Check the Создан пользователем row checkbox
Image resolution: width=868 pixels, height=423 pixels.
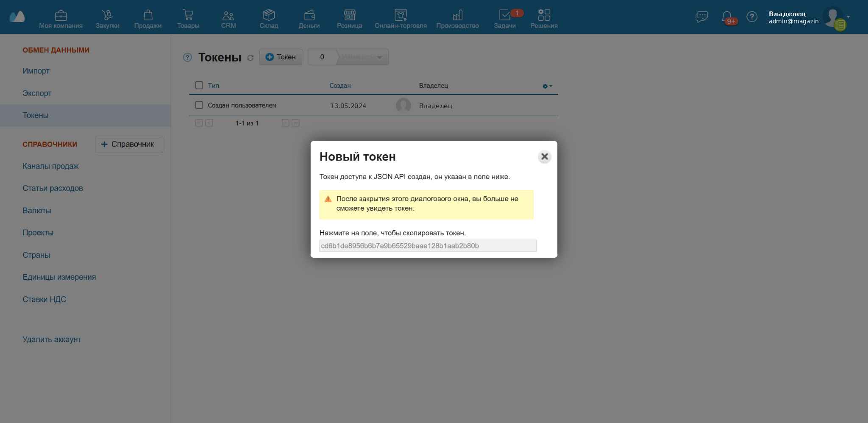[199, 105]
